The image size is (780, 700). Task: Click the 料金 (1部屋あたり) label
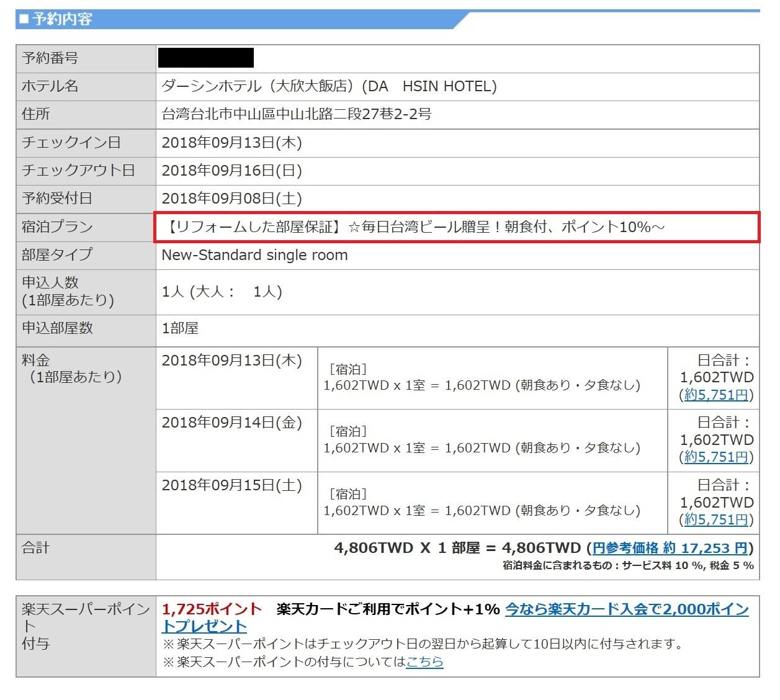coord(72,369)
